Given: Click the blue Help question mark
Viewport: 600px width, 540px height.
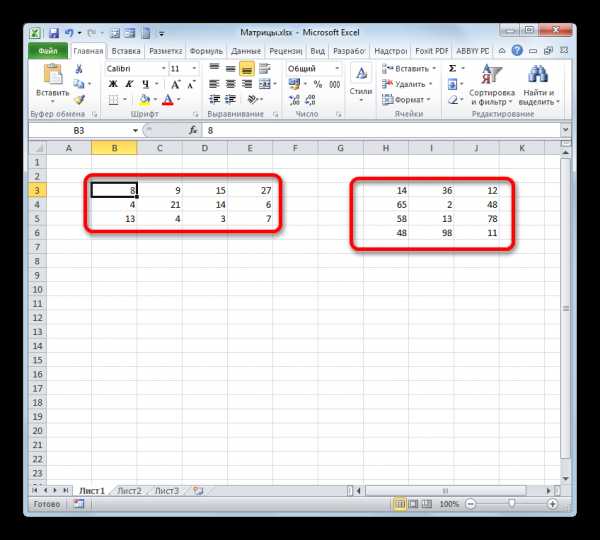Looking at the screenshot, I should point(517,51).
